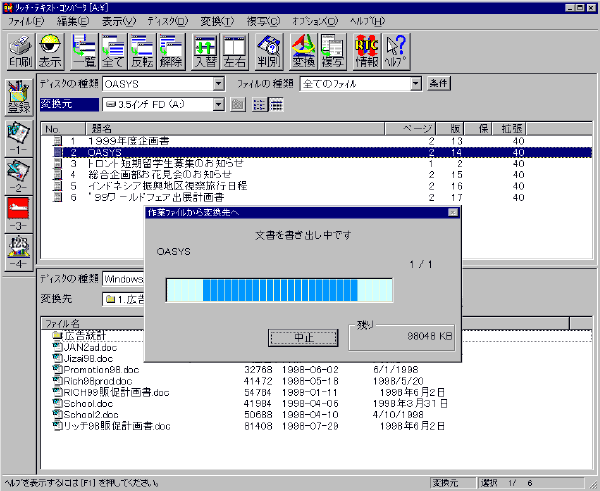Screen dimensions: 600x491
Task: Select row 総合企画部お花見会のお知らせ
Action: 317,175
